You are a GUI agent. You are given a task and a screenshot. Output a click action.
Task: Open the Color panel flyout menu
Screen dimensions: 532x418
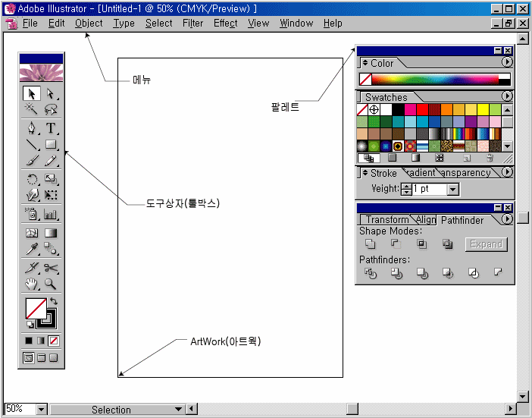pyautogui.click(x=507, y=61)
